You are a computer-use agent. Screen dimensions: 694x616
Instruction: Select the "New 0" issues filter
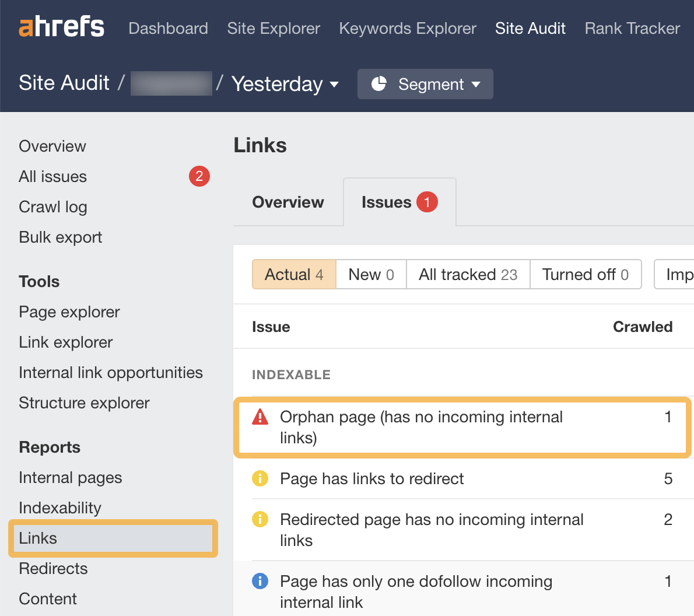[371, 274]
